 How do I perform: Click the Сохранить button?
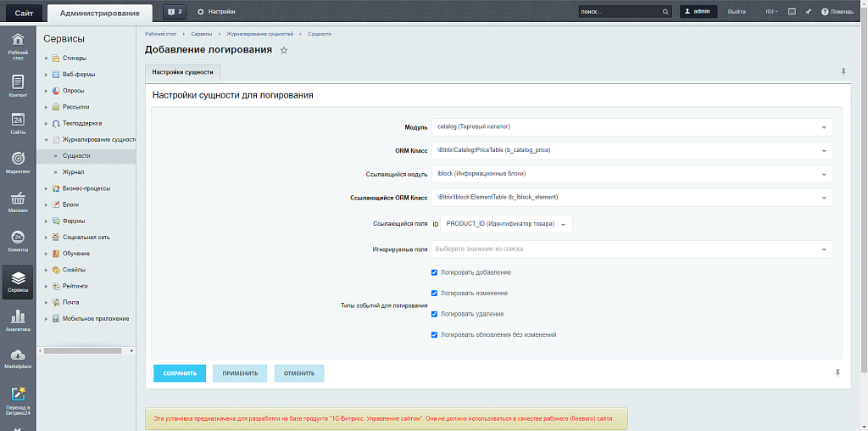click(180, 373)
